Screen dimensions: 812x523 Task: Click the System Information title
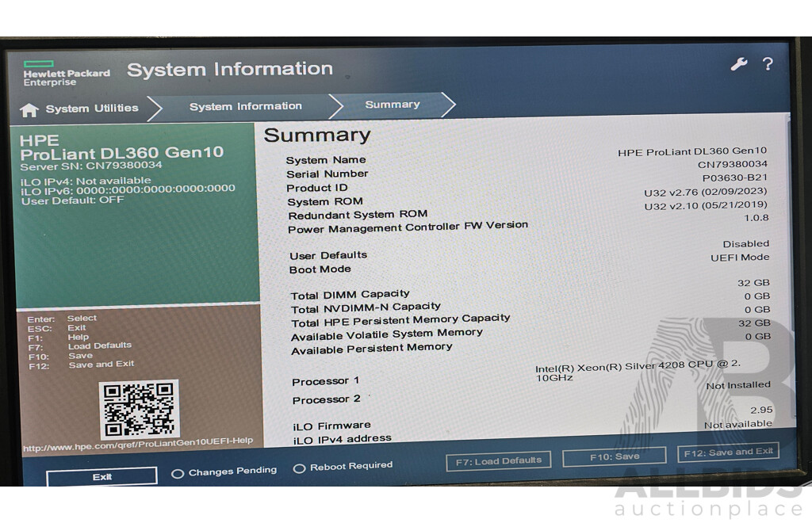pyautogui.click(x=230, y=69)
